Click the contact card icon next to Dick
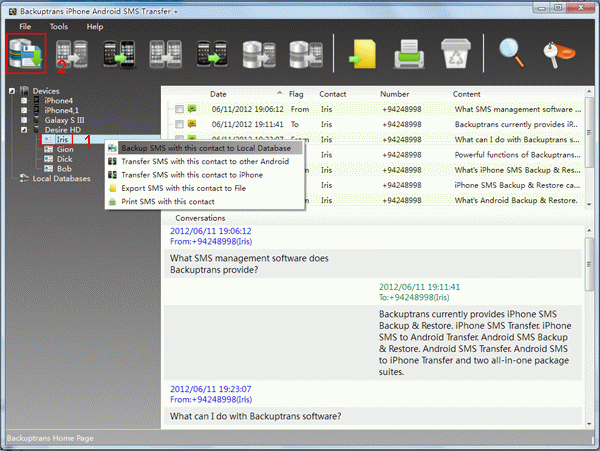 coord(49,159)
